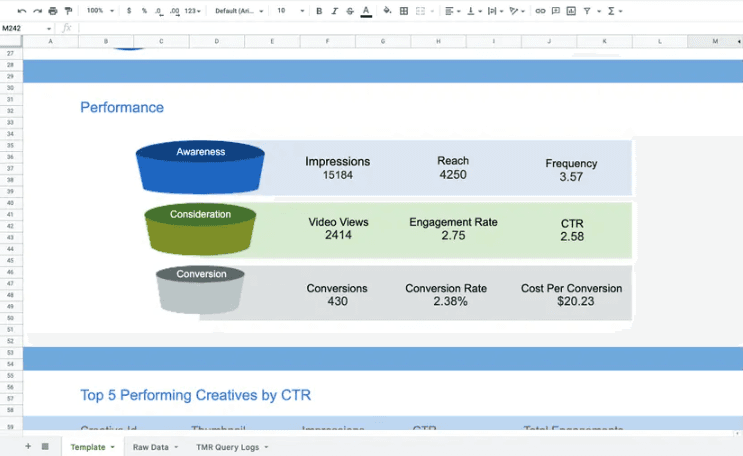The image size is (743, 456).
Task: Click the Awareness funnel shape
Action: point(200,167)
